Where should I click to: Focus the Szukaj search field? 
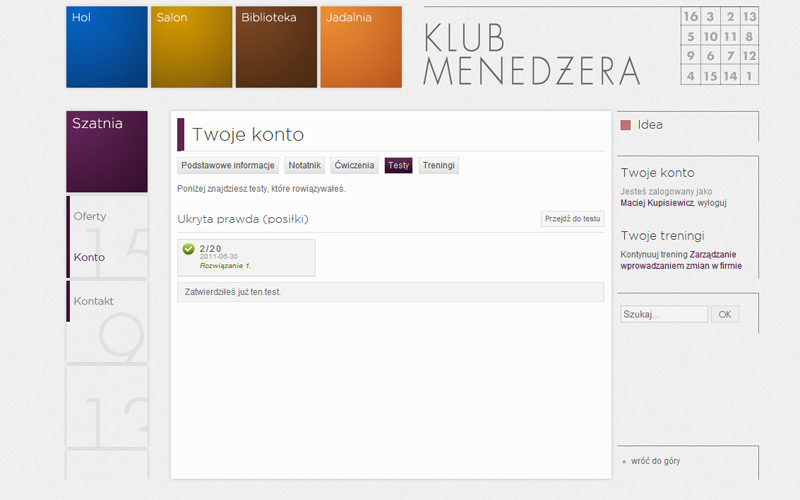click(x=664, y=314)
